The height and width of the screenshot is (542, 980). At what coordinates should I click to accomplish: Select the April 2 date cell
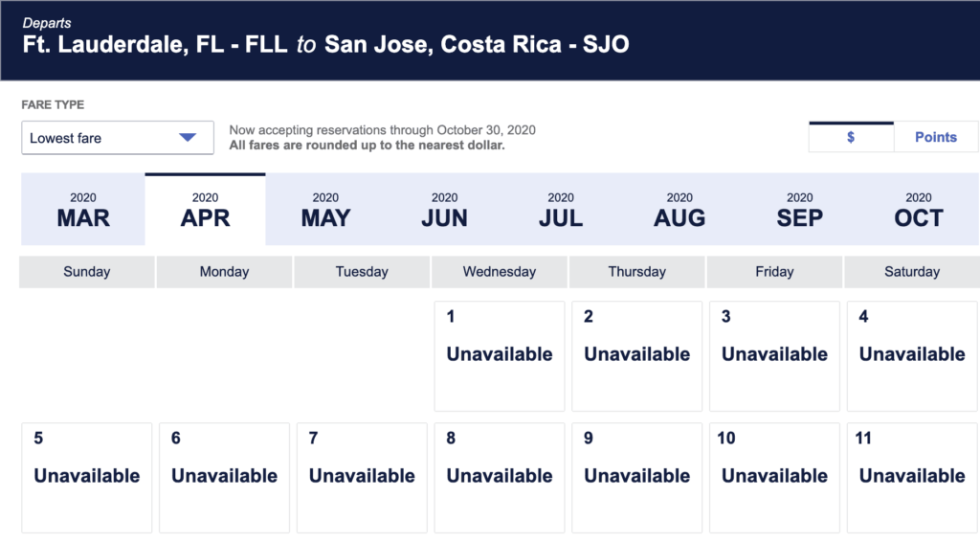pos(636,356)
